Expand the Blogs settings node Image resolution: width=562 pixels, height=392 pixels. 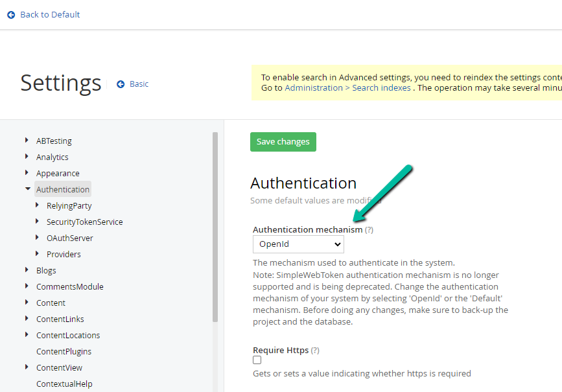tap(27, 270)
